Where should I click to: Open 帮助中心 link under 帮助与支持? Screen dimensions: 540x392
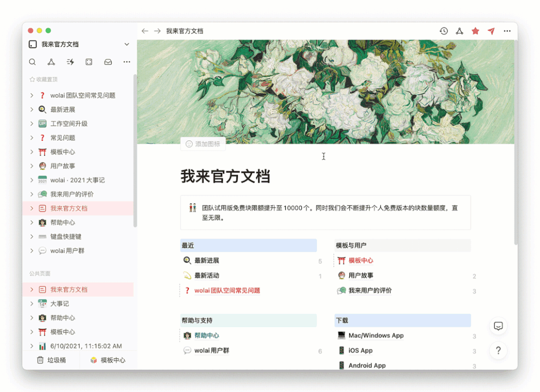207,336
